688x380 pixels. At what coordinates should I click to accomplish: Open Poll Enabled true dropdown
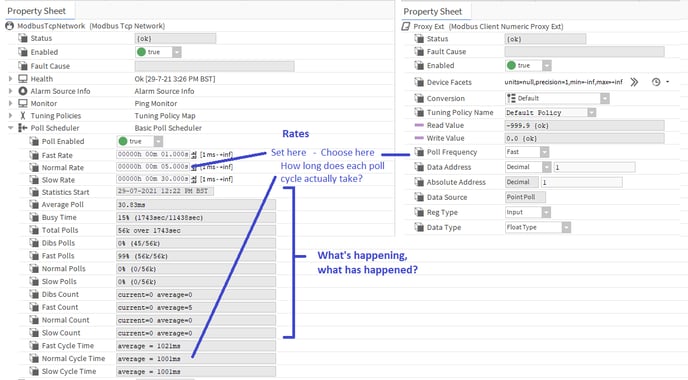(x=158, y=141)
